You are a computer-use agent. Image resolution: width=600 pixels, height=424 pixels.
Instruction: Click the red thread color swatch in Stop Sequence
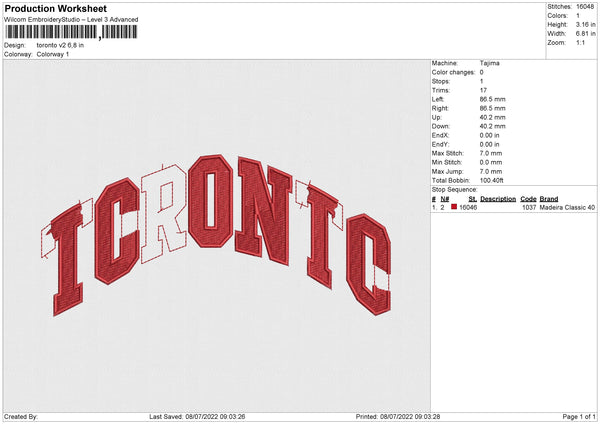click(454, 207)
